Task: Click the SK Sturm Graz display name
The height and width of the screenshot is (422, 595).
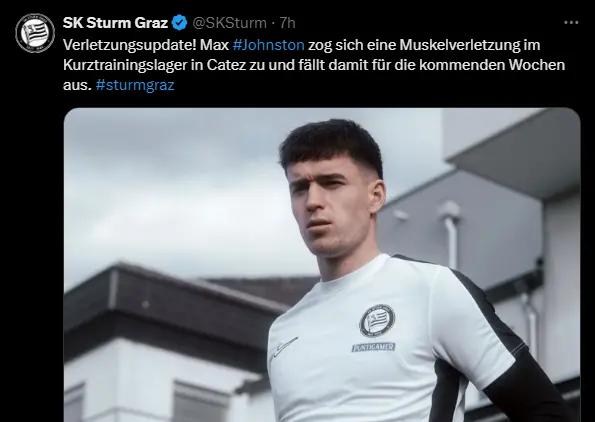Action: coord(115,23)
